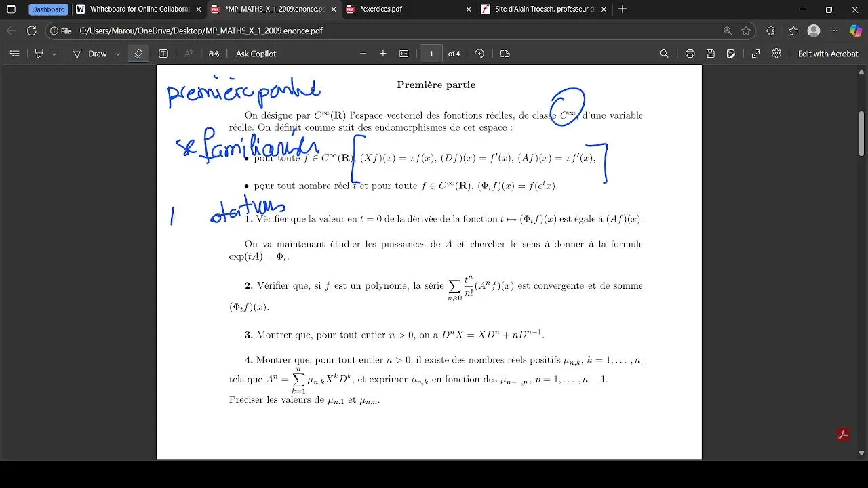Image resolution: width=868 pixels, height=488 pixels.
Task: Save the PDF file
Action: pos(710,54)
